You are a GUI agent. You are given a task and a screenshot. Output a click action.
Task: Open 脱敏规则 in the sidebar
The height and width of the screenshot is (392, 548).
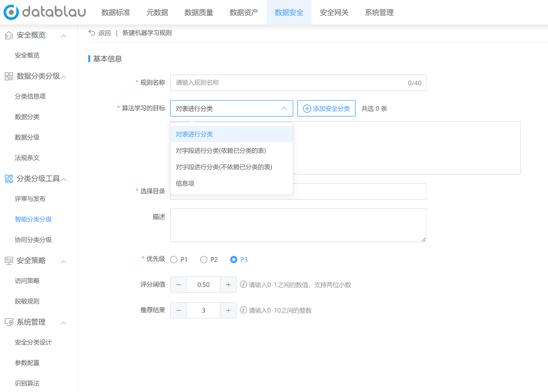(27, 301)
